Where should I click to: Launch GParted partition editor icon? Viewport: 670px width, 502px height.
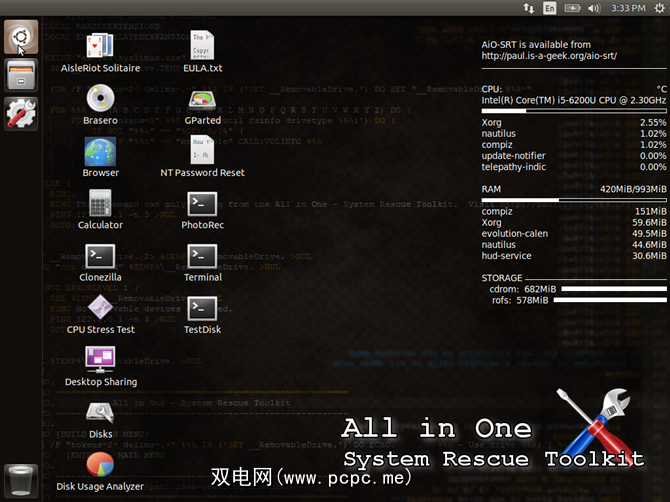tap(202, 100)
